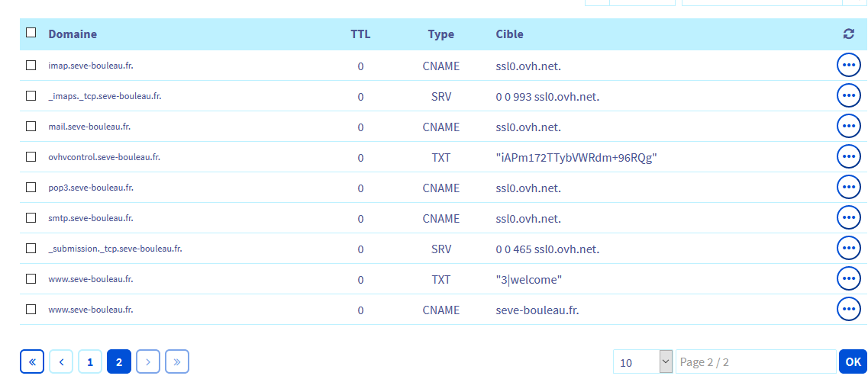Click the refresh icon in table header
This screenshot has width=868, height=379.
coord(848,34)
